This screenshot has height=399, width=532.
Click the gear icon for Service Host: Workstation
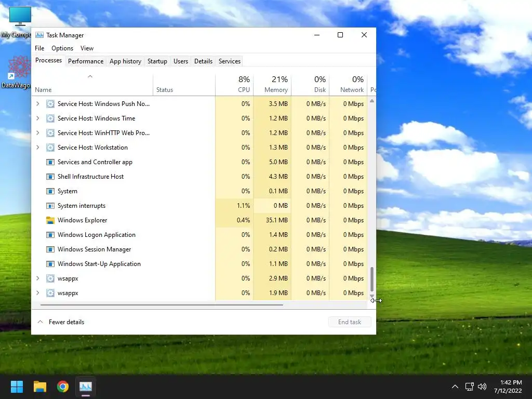(x=50, y=148)
